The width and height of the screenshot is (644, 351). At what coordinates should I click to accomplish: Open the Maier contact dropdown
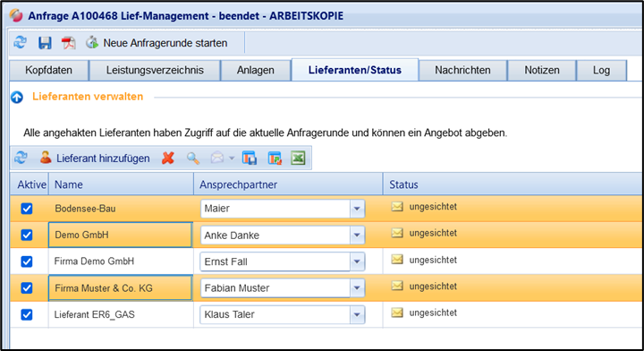[357, 209]
